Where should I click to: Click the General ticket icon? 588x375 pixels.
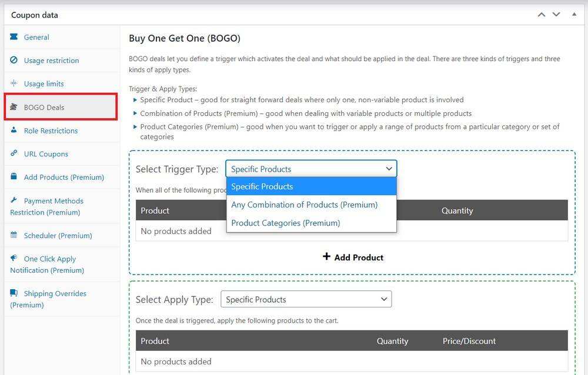14,37
